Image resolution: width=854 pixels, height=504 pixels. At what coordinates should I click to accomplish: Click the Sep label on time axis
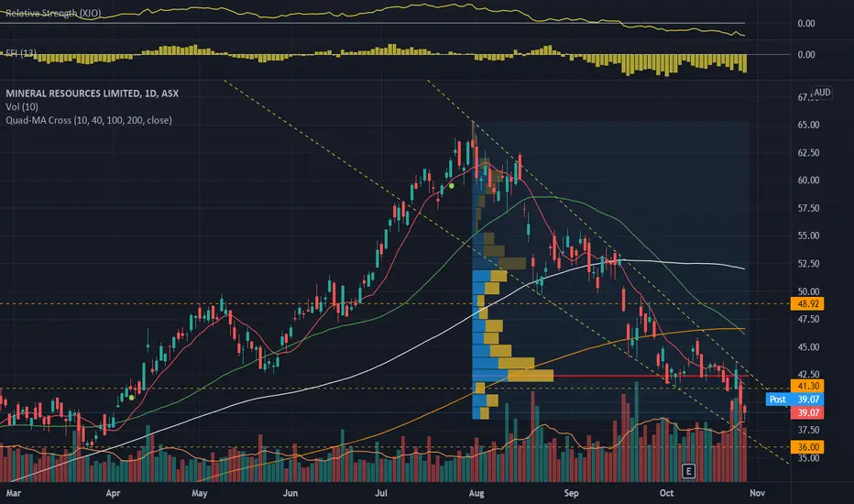click(571, 493)
